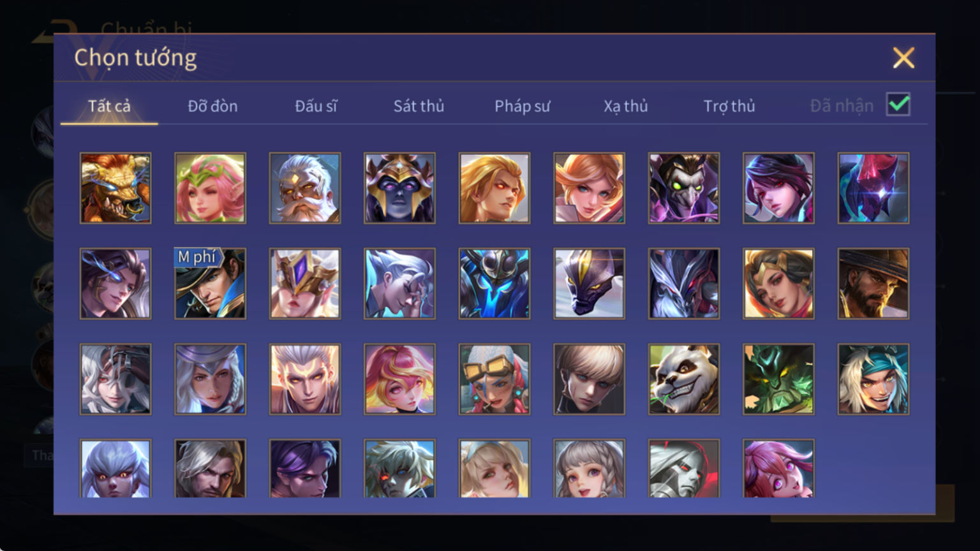Switch to the Xạ thủ tab
This screenshot has width=980, height=551.
coord(626,106)
